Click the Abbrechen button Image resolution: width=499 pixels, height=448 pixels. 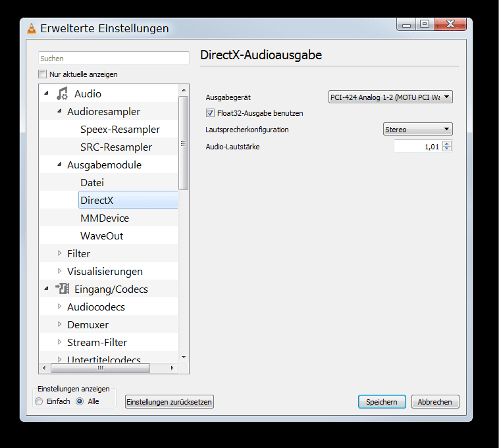(435, 402)
